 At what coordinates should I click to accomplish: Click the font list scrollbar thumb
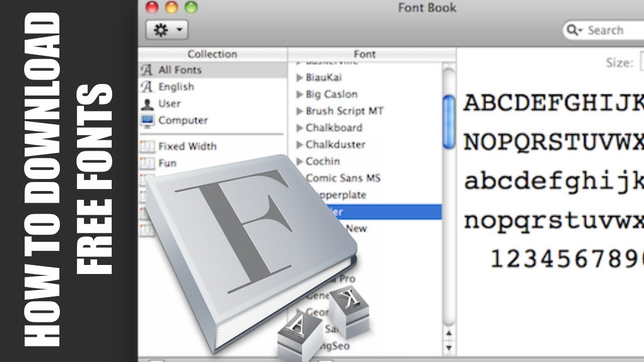[x=449, y=122]
